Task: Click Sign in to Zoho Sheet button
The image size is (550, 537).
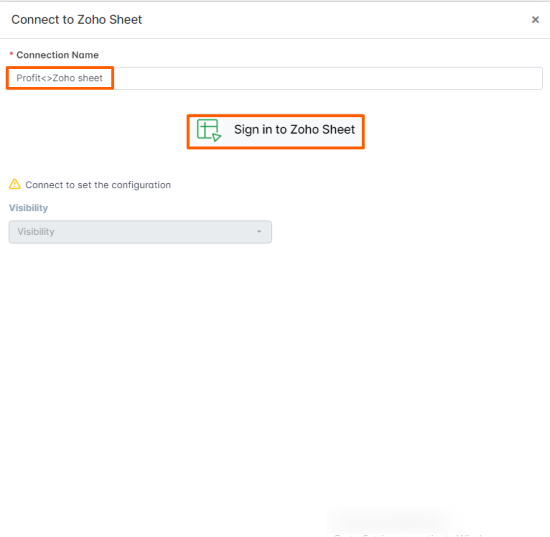Action: pyautogui.click(x=276, y=132)
